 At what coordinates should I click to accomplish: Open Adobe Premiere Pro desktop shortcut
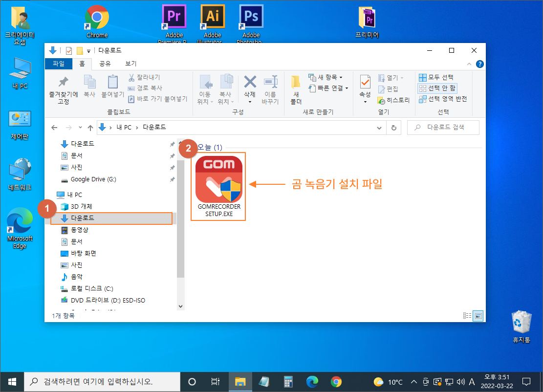click(174, 23)
